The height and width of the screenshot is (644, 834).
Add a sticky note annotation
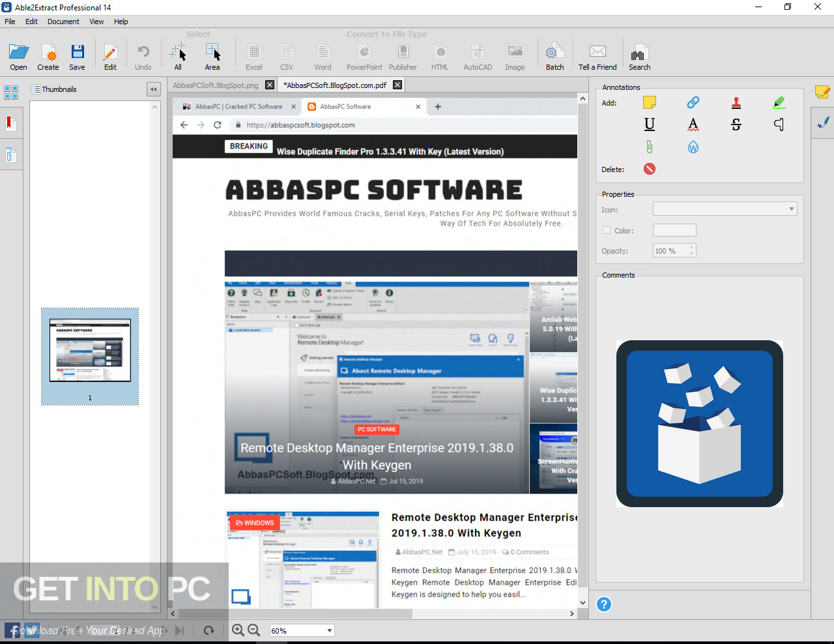(650, 102)
